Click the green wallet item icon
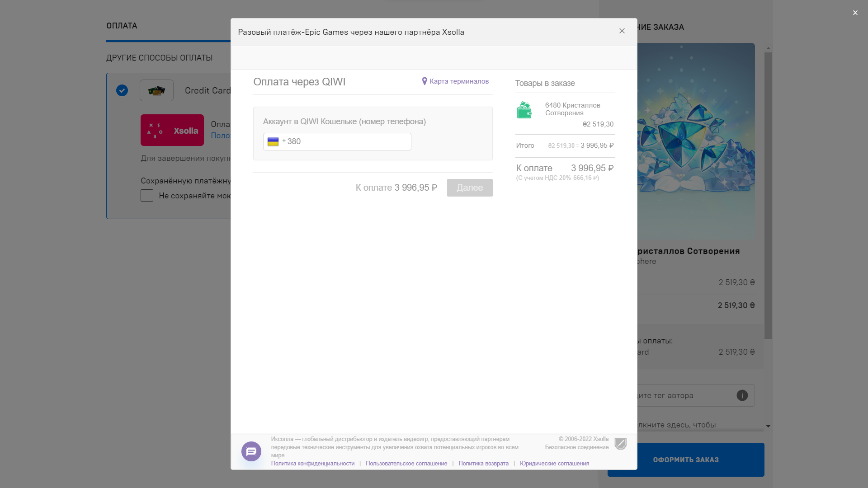The height and width of the screenshot is (488, 868). pos(524,110)
